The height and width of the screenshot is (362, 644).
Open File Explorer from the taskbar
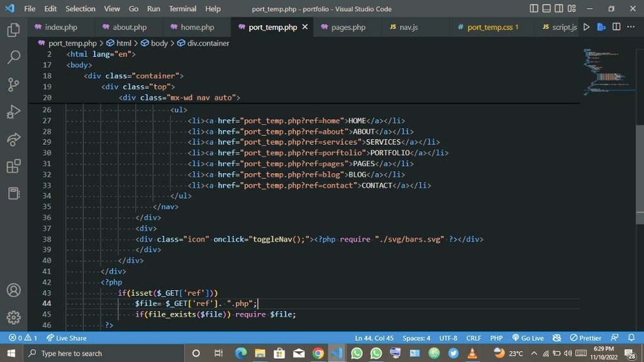tap(260, 353)
